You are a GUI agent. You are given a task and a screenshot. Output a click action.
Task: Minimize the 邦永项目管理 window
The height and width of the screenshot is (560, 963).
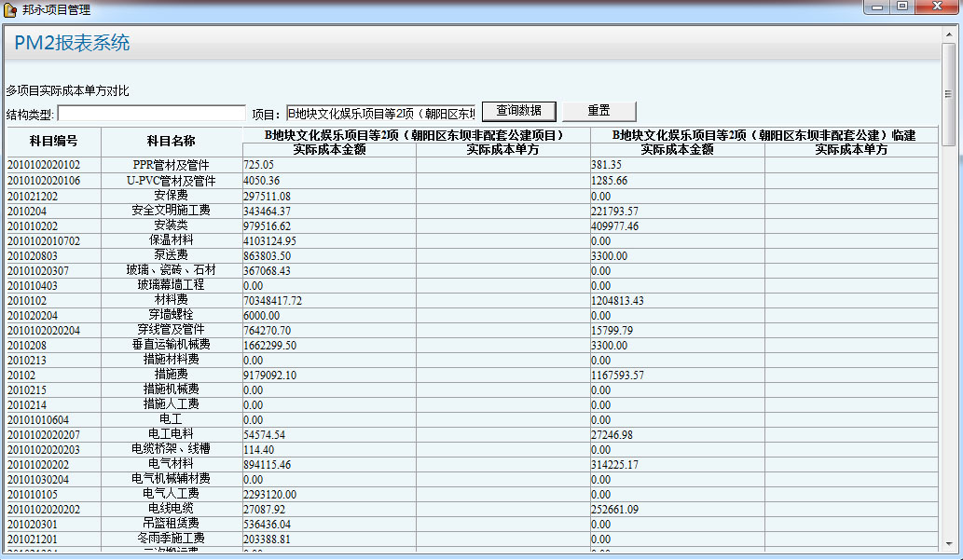tap(877, 7)
